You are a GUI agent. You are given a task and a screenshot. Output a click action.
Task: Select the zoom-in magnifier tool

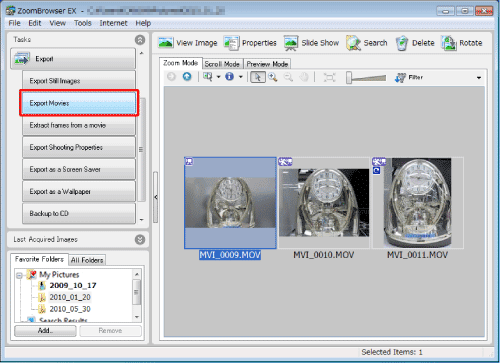click(273, 77)
